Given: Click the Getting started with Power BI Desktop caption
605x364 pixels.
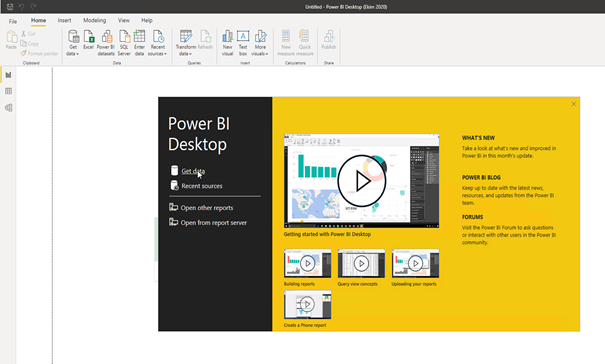Looking at the screenshot, I should [x=327, y=234].
